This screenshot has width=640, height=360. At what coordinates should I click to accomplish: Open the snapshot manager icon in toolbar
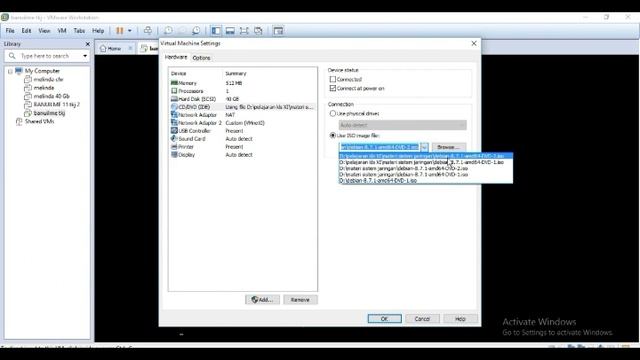coord(196,31)
